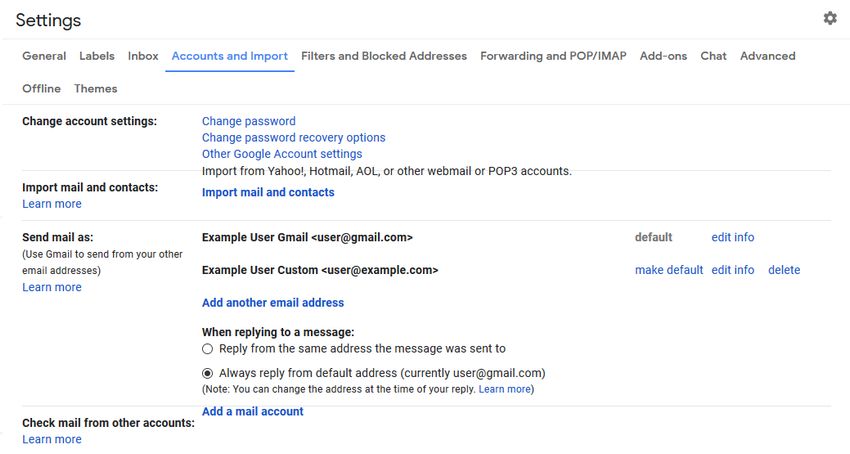Select Reply from the same address option

208,349
